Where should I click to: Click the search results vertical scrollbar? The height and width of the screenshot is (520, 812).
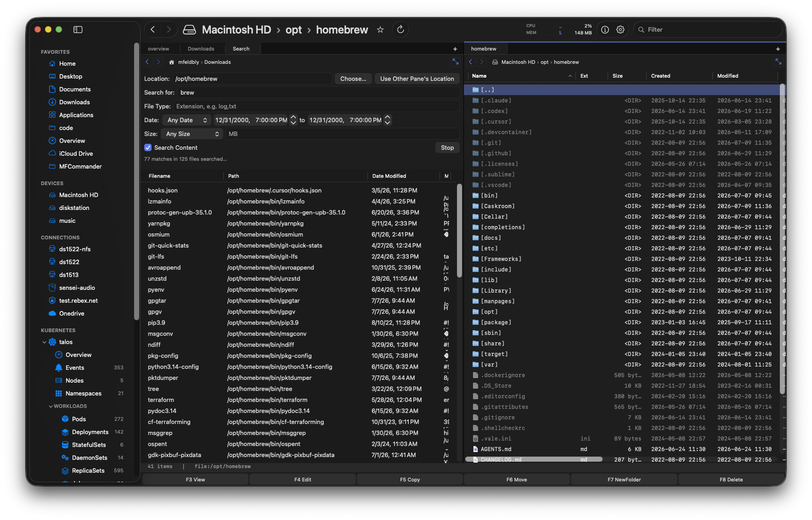click(459, 231)
